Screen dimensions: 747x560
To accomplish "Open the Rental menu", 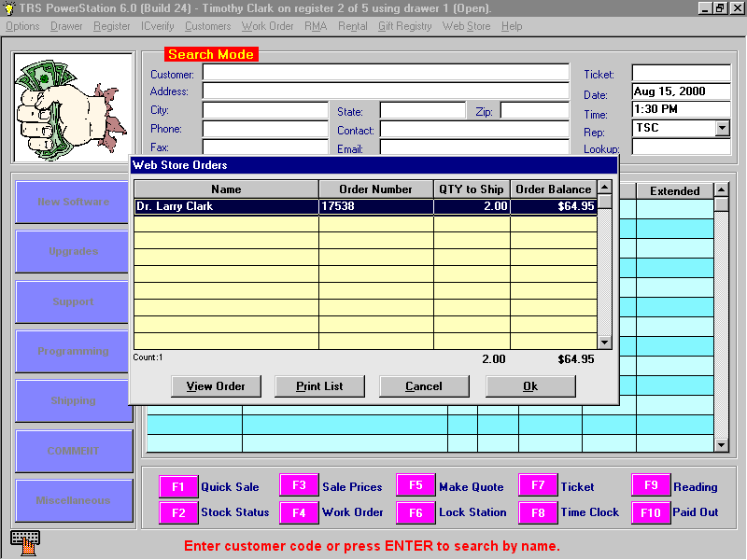I will point(353,26).
